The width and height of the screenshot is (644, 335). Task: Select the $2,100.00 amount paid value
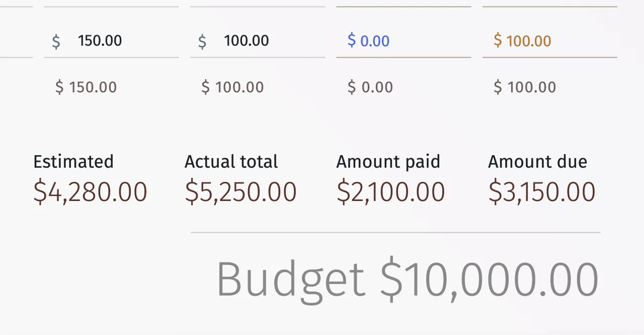click(x=391, y=192)
